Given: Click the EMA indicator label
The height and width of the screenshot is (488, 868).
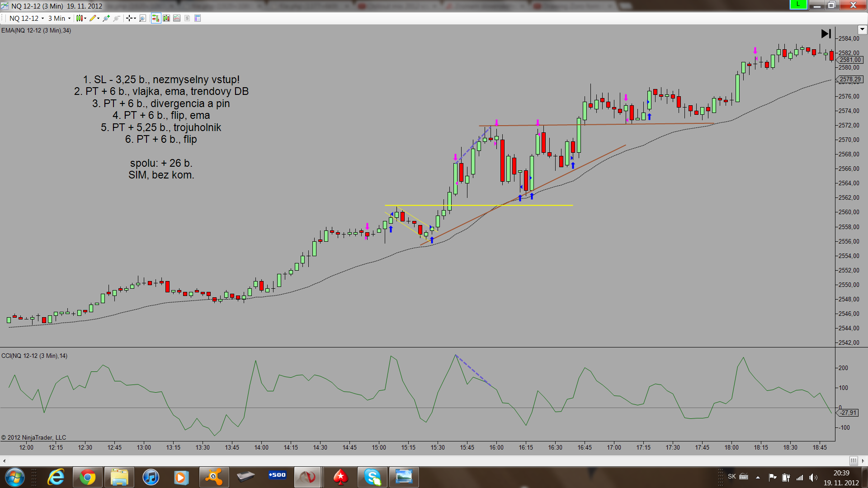Looking at the screenshot, I should click(36, 30).
